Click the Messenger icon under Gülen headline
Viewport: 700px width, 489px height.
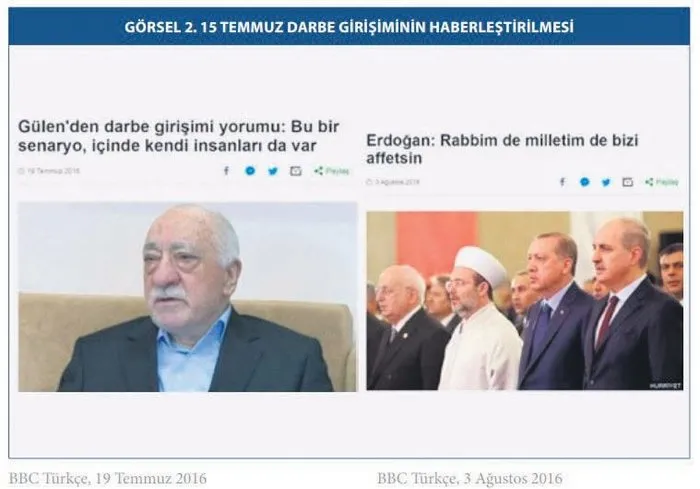point(250,171)
